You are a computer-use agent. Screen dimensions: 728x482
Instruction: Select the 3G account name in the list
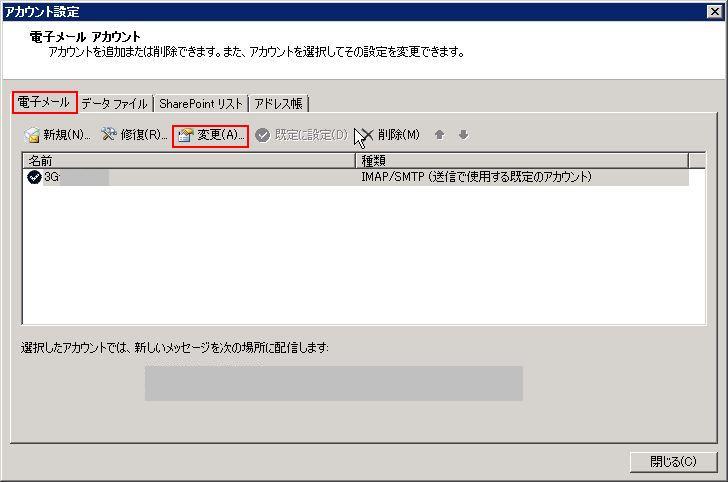[x=52, y=177]
